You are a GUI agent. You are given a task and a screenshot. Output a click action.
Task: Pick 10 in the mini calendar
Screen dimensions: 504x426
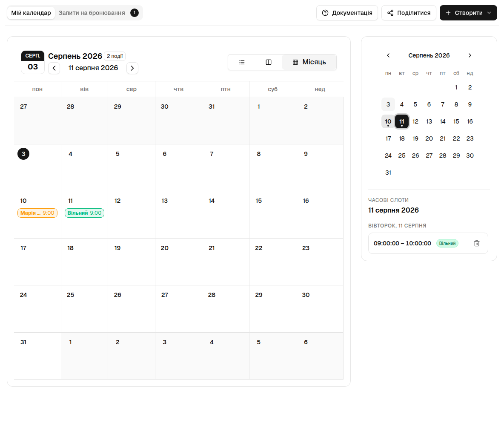tap(388, 121)
